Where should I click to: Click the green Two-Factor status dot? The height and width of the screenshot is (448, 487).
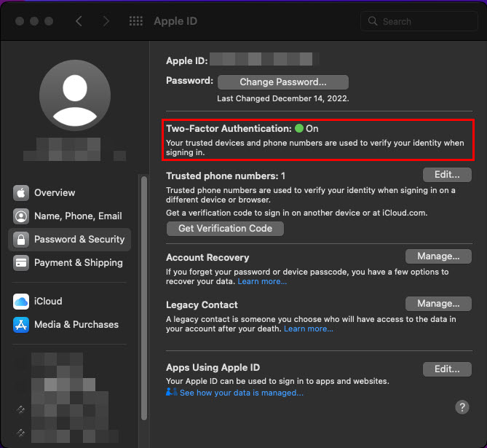pyautogui.click(x=298, y=128)
